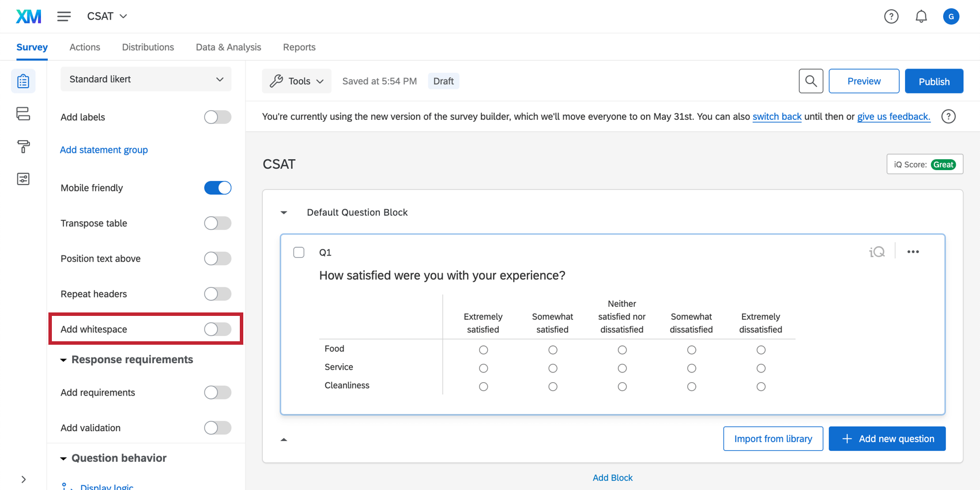This screenshot has height=490, width=980.
Task: Click the search magnifier icon button
Action: coord(811,81)
